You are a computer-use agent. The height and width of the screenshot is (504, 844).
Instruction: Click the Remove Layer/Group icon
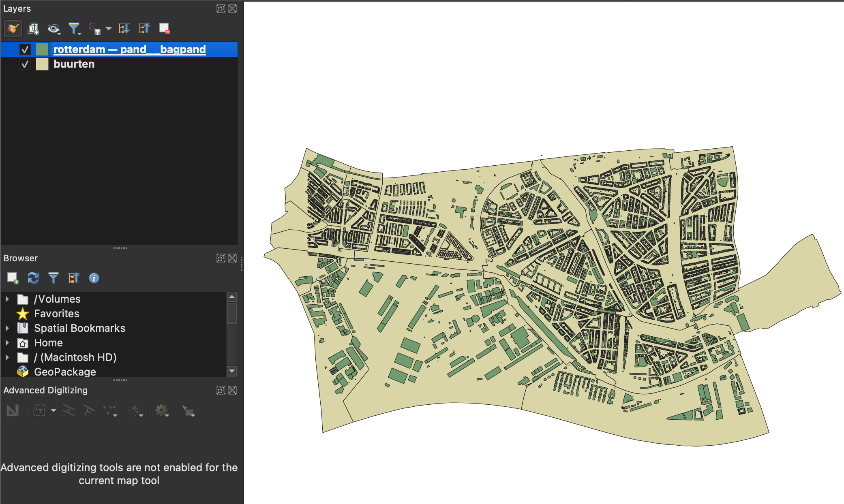[x=164, y=29]
